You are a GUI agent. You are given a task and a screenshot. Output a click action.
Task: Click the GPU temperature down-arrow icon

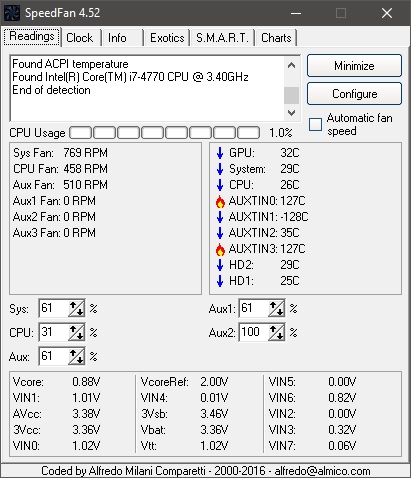click(220, 153)
